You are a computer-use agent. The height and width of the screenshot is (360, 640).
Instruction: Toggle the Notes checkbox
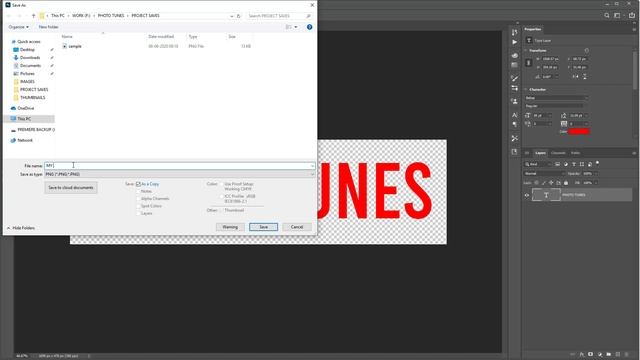pos(138,191)
